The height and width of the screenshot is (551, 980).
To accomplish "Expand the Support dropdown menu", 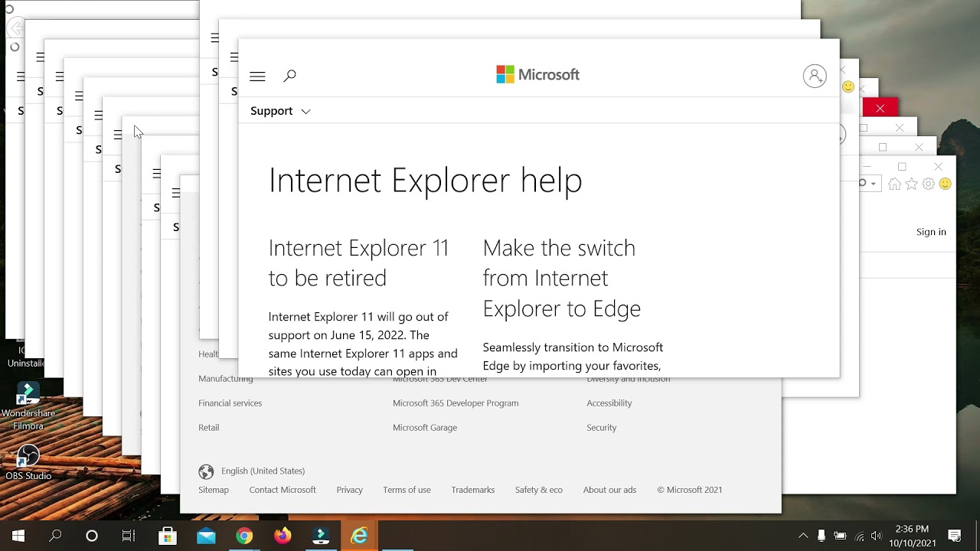I will (x=280, y=111).
